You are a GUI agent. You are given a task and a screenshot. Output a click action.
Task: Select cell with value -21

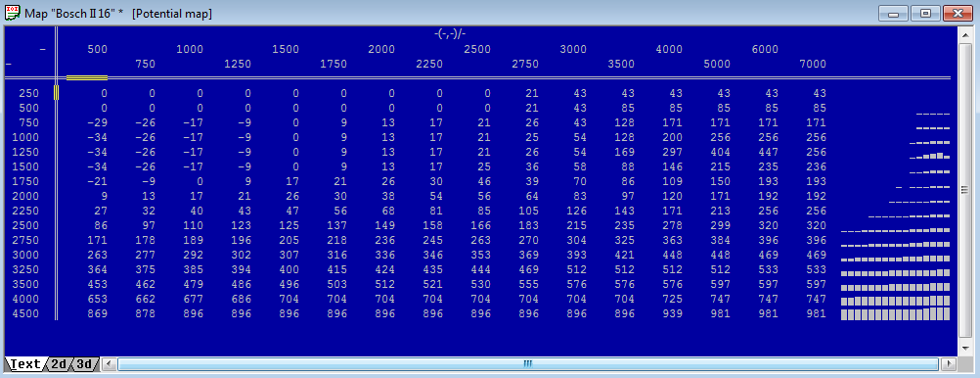pyautogui.click(x=97, y=181)
